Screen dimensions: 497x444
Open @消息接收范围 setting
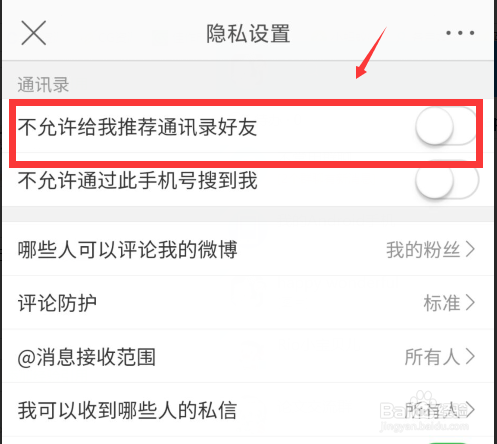[248, 356]
